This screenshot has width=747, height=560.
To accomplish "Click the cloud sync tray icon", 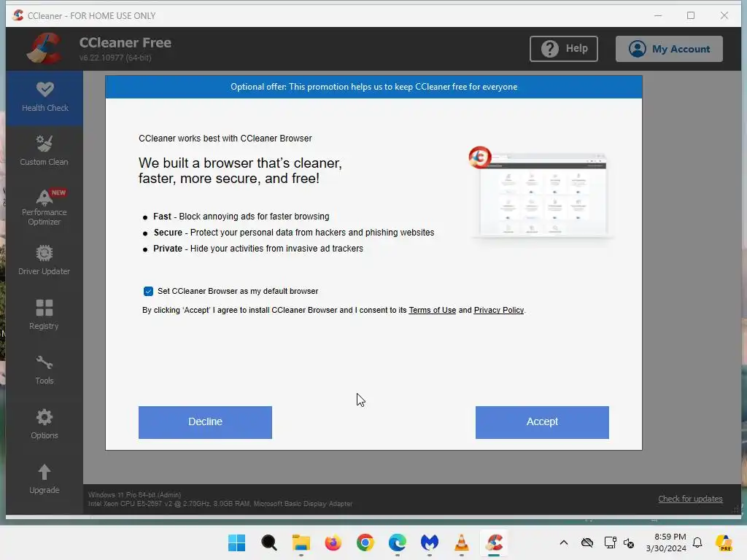I will (x=587, y=542).
